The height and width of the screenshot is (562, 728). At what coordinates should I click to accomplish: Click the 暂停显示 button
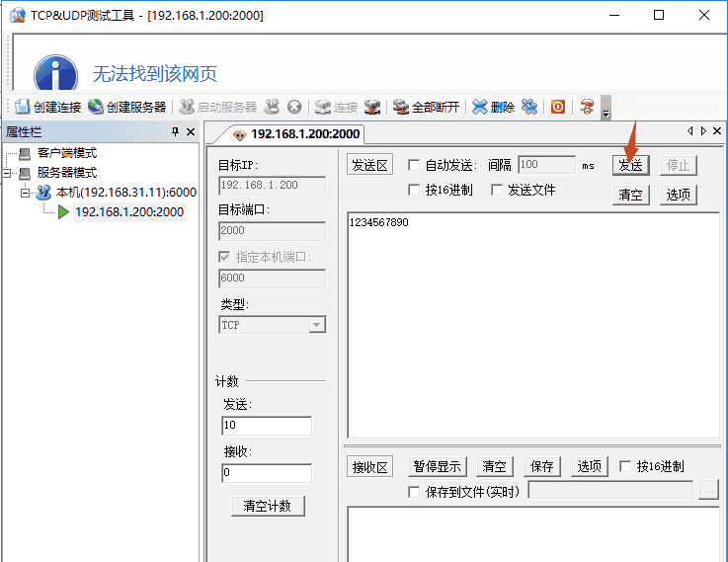point(437,466)
